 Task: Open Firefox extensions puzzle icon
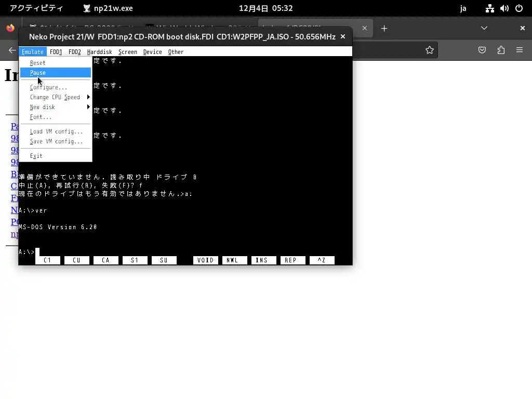[x=501, y=50]
